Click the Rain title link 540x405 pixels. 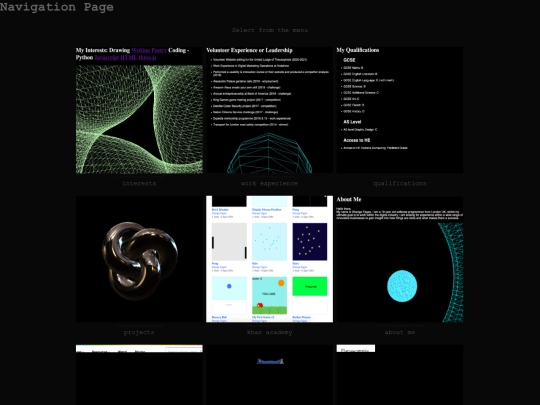(x=255, y=263)
